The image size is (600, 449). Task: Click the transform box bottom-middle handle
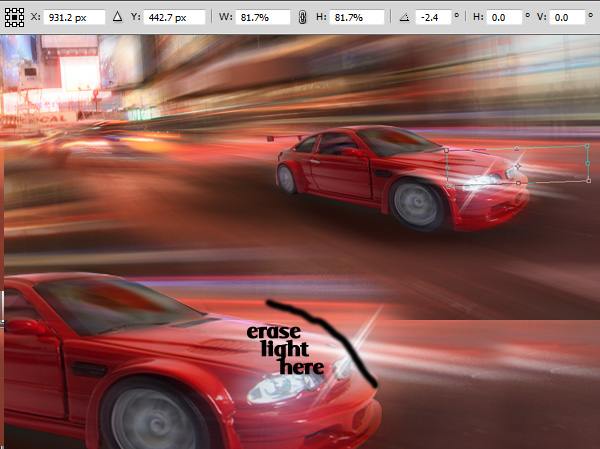tap(518, 183)
